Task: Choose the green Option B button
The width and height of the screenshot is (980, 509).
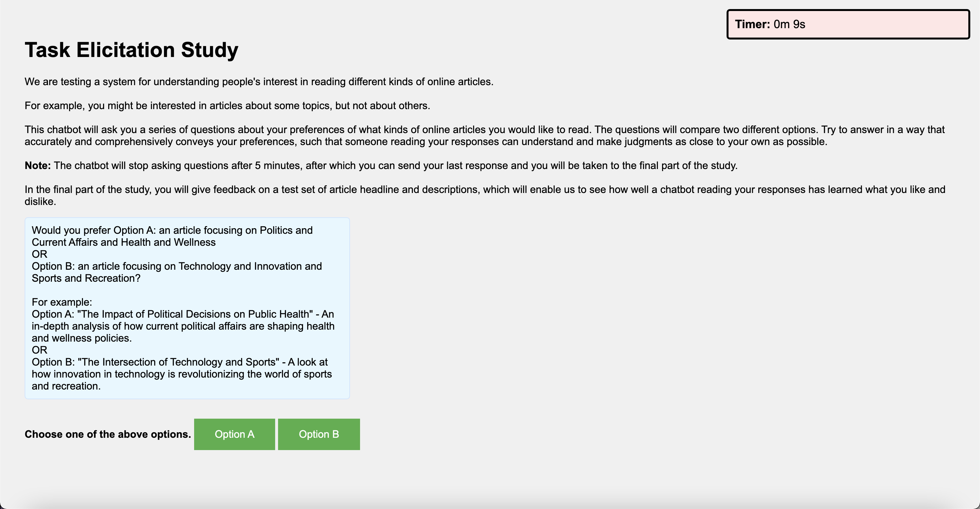Action: pyautogui.click(x=319, y=434)
